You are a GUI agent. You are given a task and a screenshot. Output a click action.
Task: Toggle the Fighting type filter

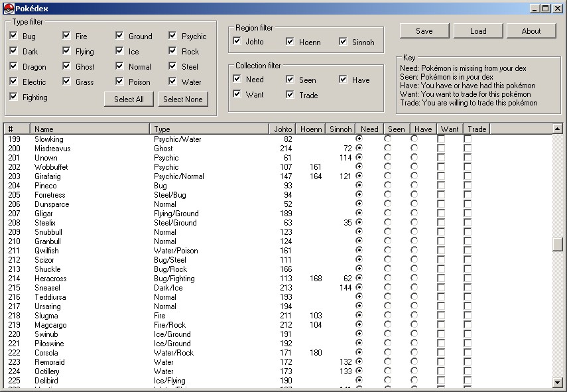(x=13, y=97)
